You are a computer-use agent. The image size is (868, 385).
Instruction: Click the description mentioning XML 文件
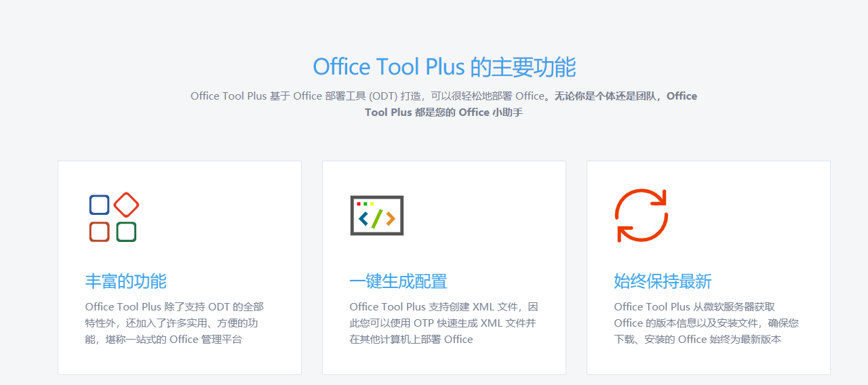pyautogui.click(x=443, y=323)
